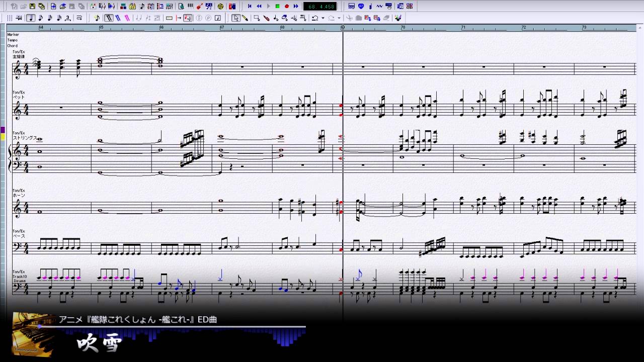Viewport: 644px width, 362px height.
Task: Toggle the triplet '3' note button
Action: coord(67,18)
